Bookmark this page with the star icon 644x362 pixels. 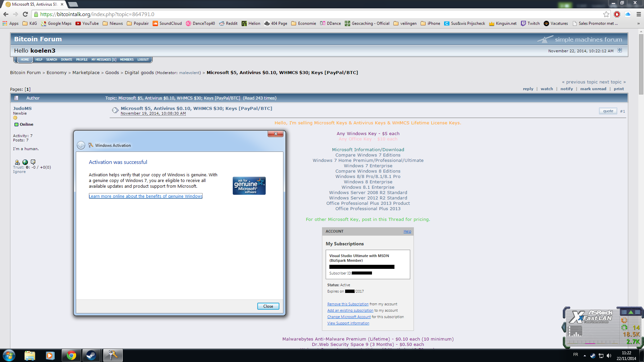[x=606, y=14]
